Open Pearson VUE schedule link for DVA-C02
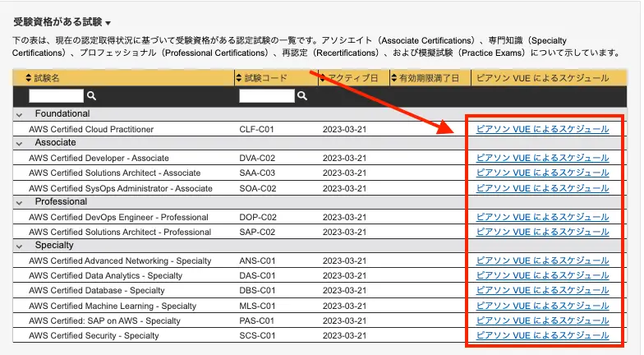Image resolution: width=644 pixels, height=355 pixels. click(542, 158)
